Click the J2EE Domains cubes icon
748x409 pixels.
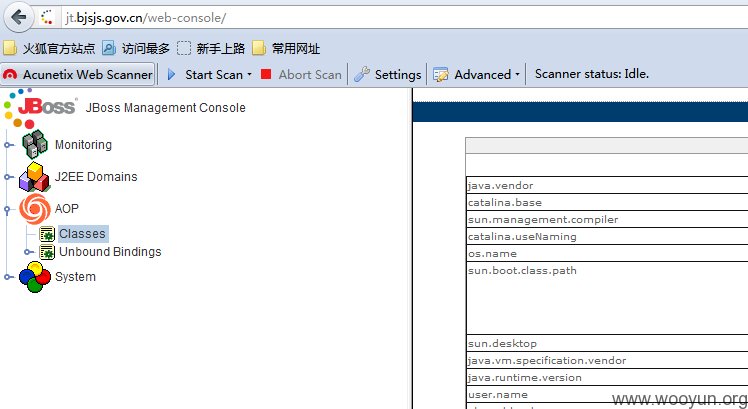[x=34, y=177]
